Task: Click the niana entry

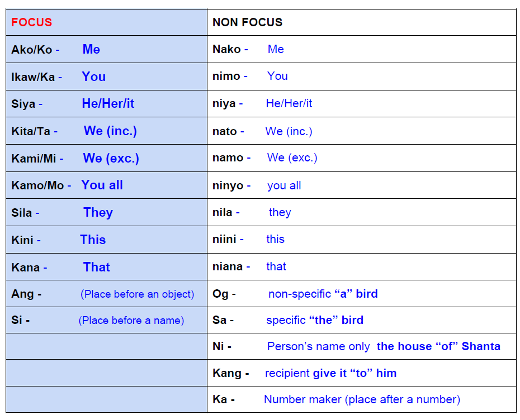Action: 228,266
